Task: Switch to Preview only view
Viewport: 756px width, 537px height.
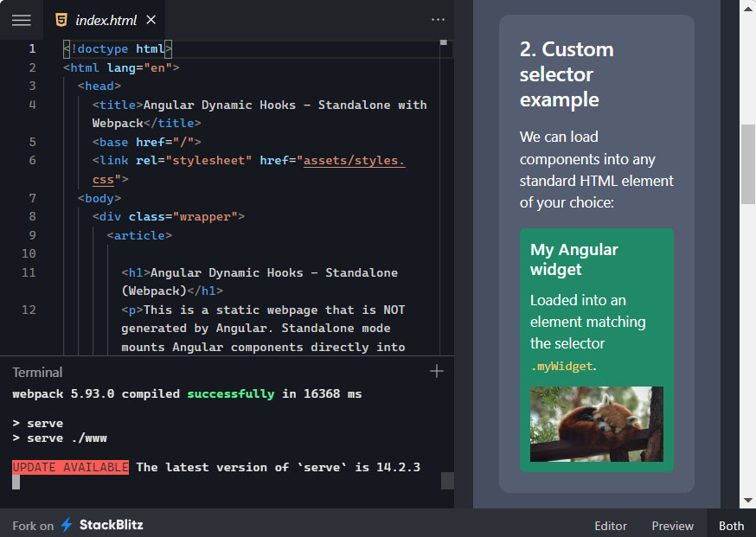Action: point(672,526)
